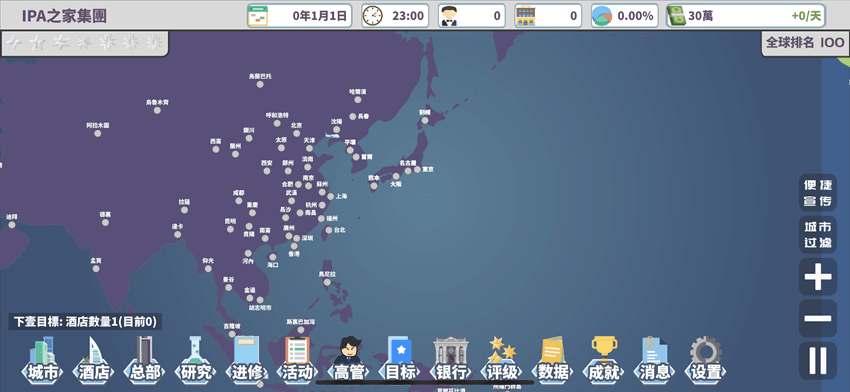The width and height of the screenshot is (850, 392).
Task: Select the 東京 city marker
Action: [x=417, y=170]
